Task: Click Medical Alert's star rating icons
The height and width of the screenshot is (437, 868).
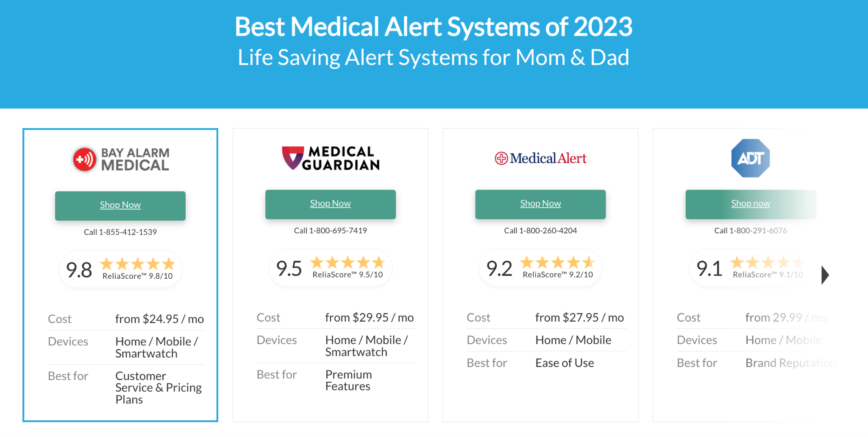Action: tap(558, 263)
